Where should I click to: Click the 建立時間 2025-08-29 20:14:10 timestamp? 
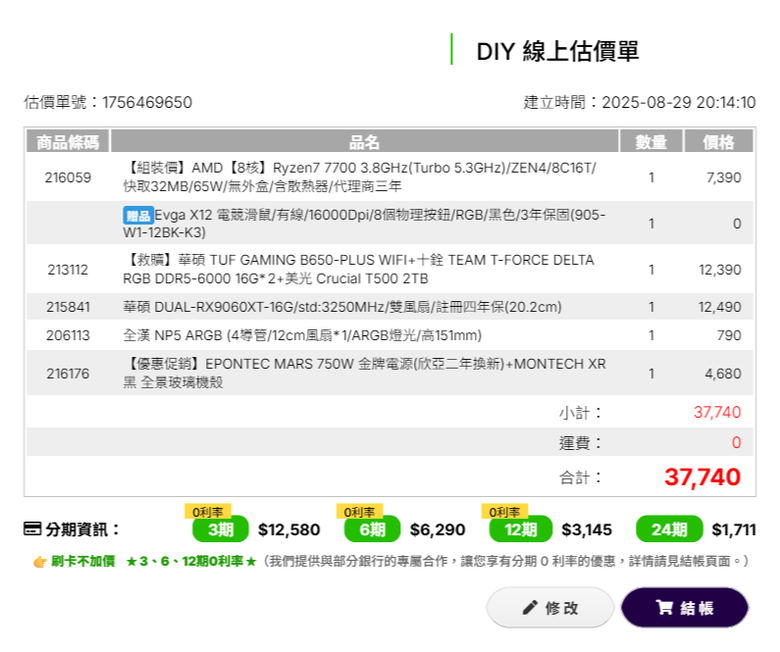coord(639,102)
